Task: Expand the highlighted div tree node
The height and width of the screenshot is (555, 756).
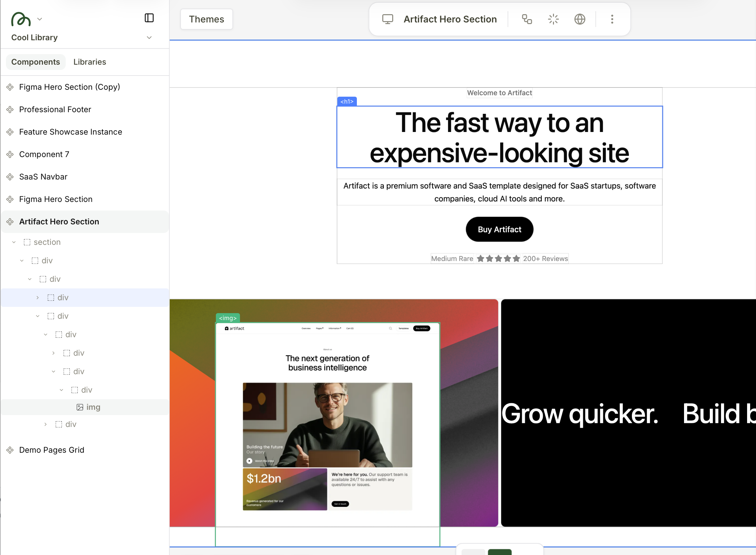Action: 38,298
